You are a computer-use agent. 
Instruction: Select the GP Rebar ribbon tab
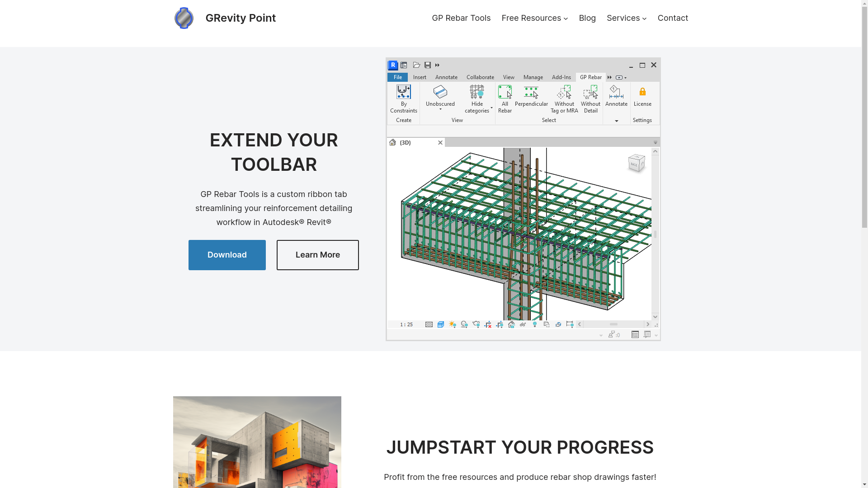[590, 77]
